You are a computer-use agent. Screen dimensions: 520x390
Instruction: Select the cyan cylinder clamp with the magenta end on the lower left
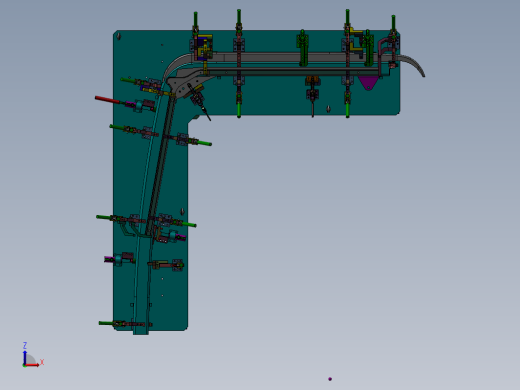[118, 259]
